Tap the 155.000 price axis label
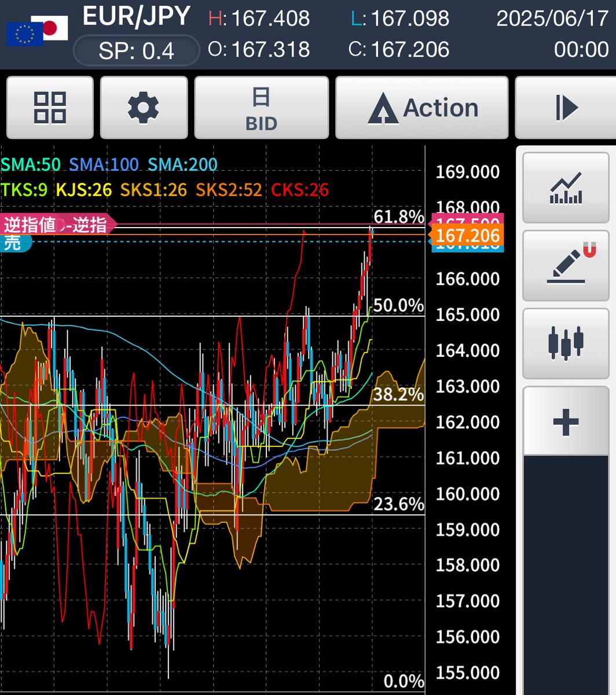The image size is (616, 695). click(x=468, y=672)
